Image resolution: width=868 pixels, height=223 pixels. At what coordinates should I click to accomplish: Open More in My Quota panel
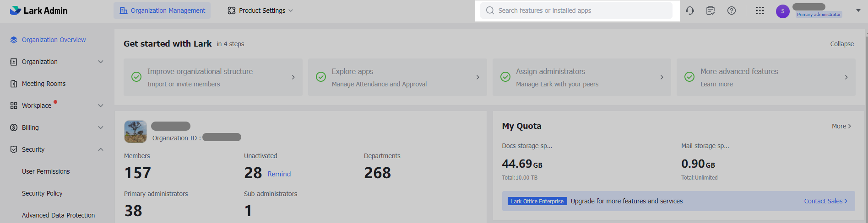click(x=841, y=126)
